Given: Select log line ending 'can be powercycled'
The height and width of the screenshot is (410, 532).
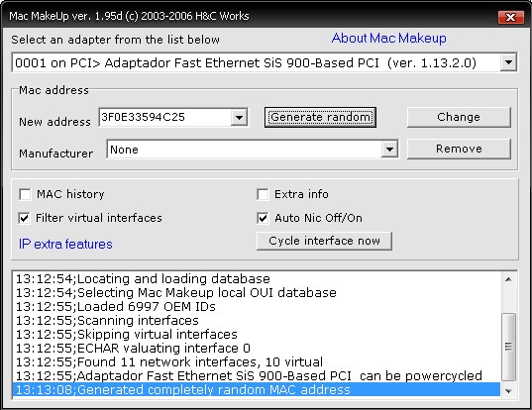Looking at the screenshot, I should 257,376.
